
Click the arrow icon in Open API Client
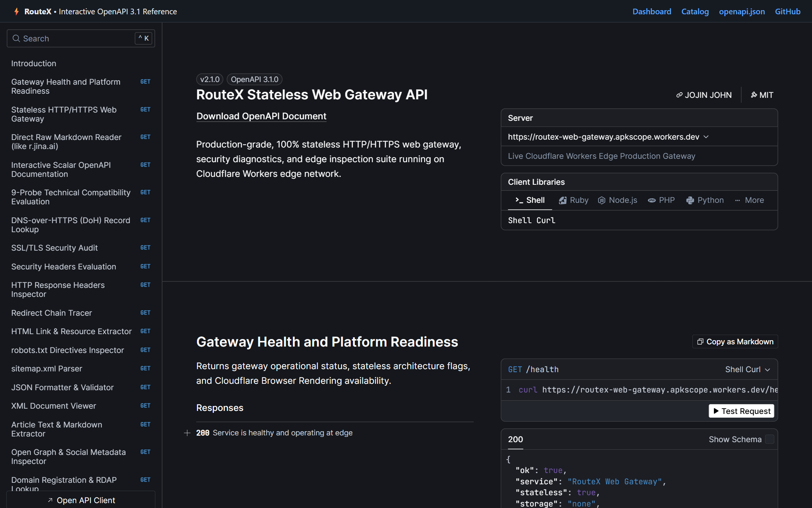click(x=50, y=500)
